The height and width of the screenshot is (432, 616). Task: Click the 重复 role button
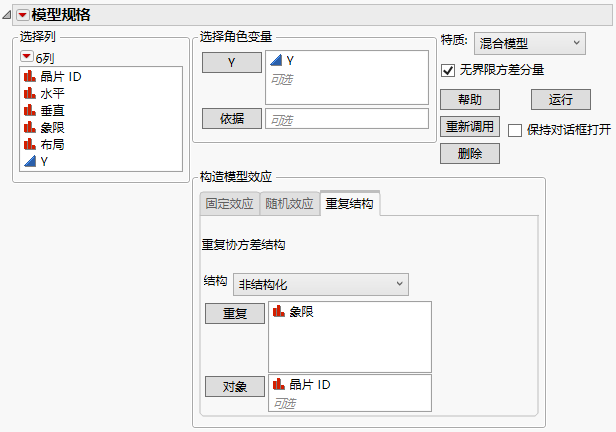point(235,314)
